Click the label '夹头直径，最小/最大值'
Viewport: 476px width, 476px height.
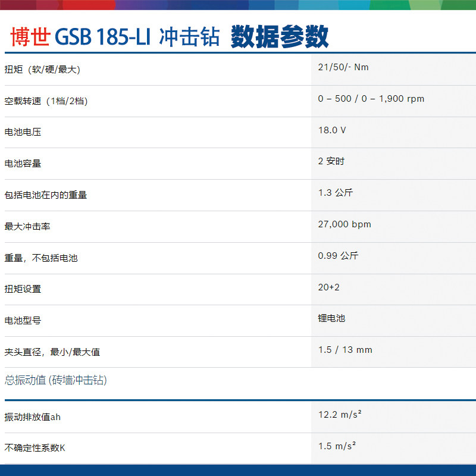(x=52, y=352)
